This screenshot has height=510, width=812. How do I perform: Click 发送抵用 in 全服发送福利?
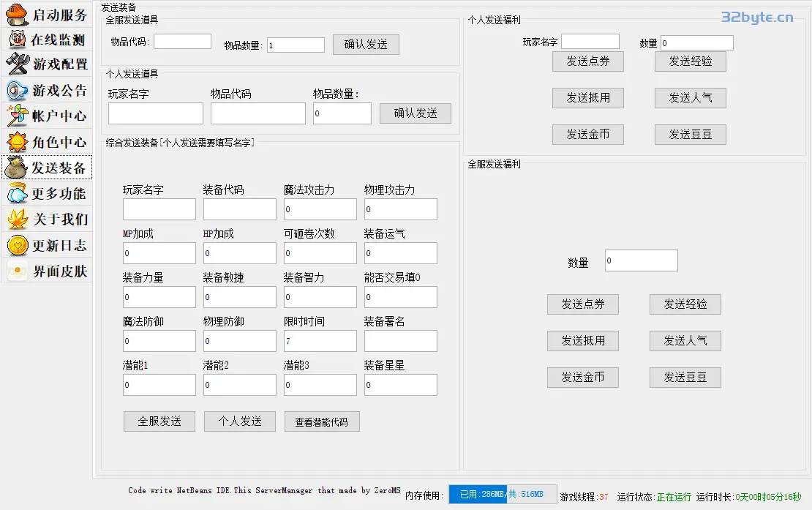tap(582, 341)
